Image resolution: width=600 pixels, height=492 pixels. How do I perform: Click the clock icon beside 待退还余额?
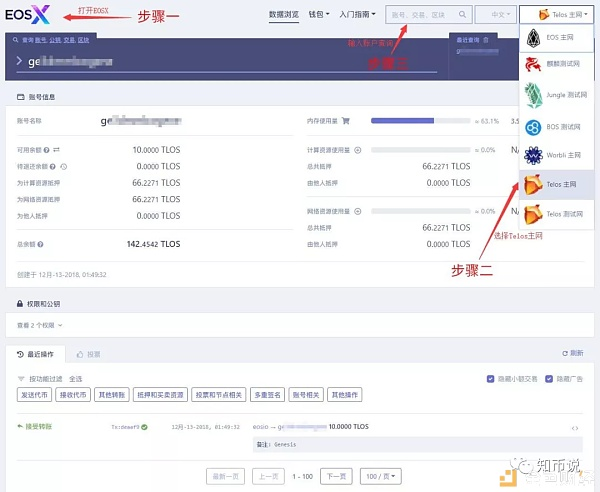click(64, 166)
